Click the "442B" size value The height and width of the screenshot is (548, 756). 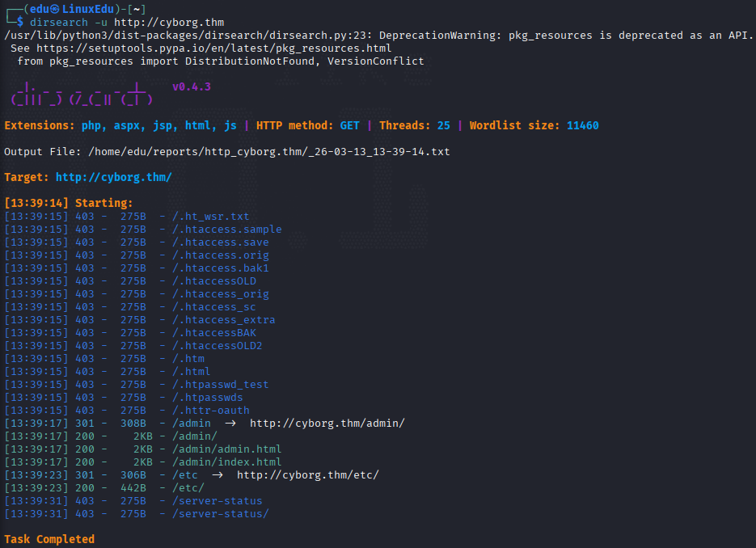pos(133,488)
